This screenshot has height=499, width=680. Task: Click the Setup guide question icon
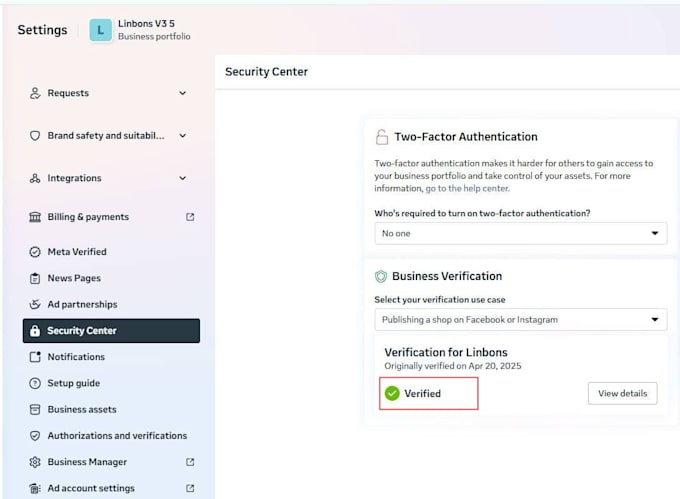tap(35, 383)
